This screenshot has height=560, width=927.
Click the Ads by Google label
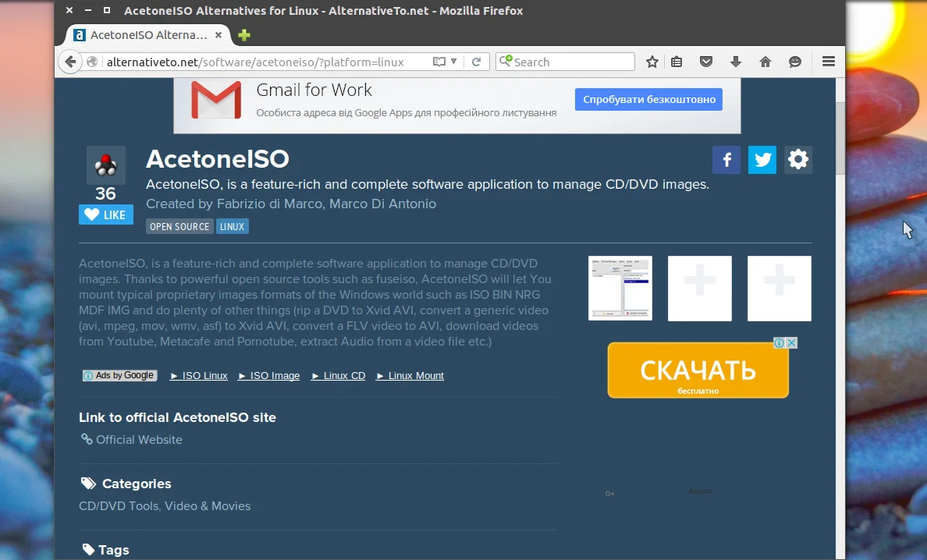(x=120, y=375)
